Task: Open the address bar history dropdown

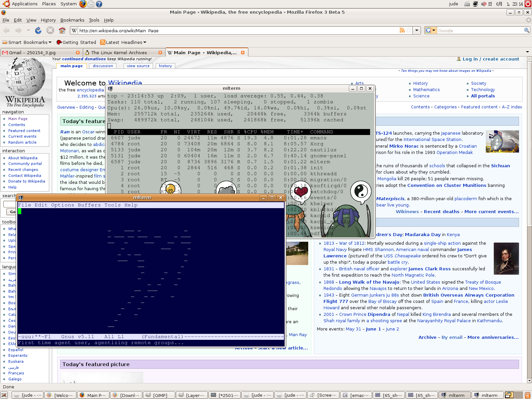Action: point(417,30)
